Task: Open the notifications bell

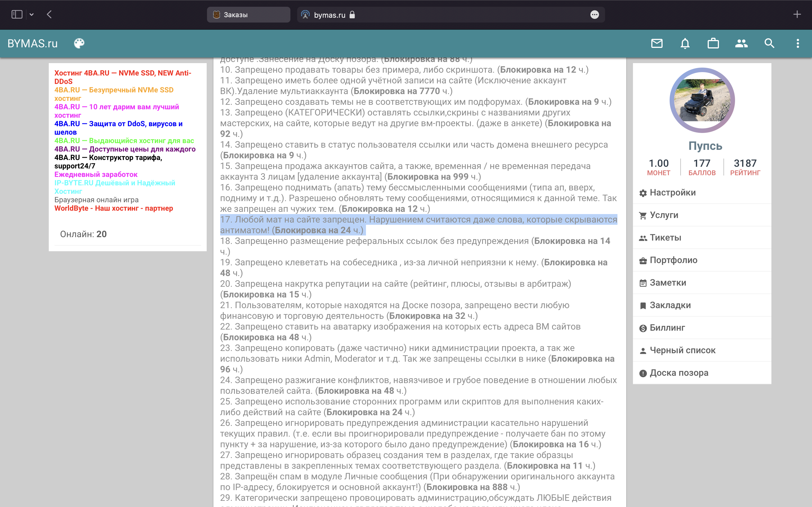Action: 685,44
